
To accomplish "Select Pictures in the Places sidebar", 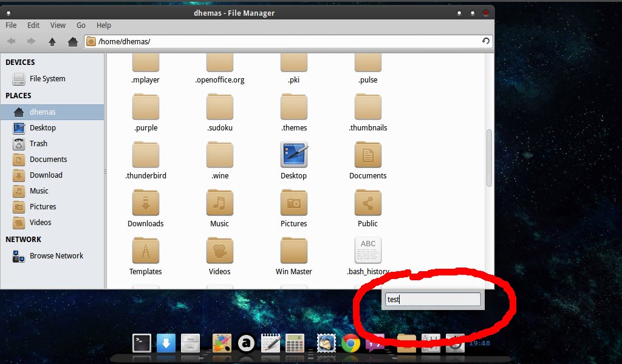I will [x=43, y=207].
